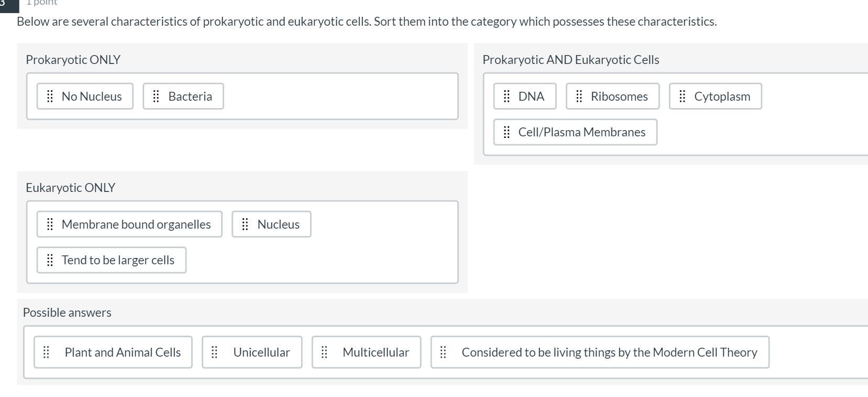
Task: Pick the Multicellular answer chip
Action: pos(376,352)
